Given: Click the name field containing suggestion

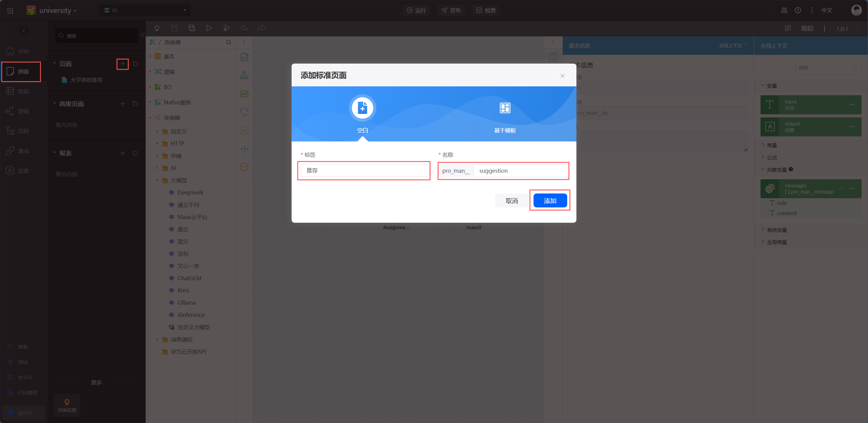Looking at the screenshot, I should tap(520, 171).
